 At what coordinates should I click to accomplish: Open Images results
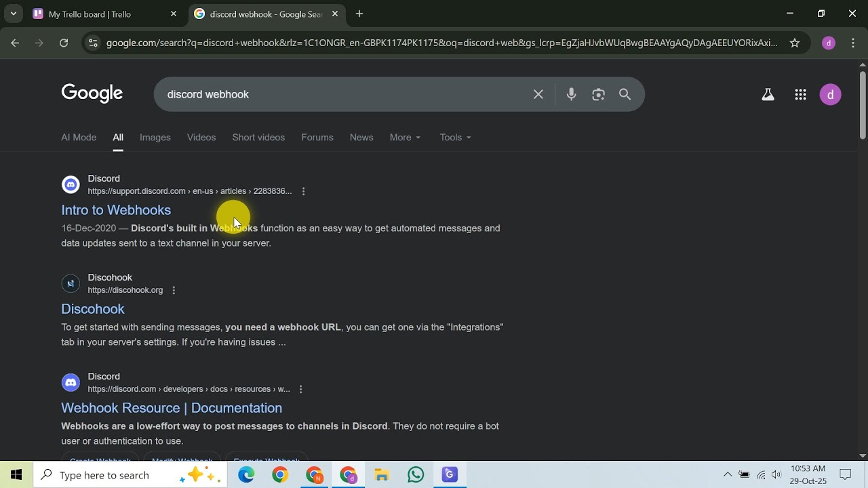(155, 137)
